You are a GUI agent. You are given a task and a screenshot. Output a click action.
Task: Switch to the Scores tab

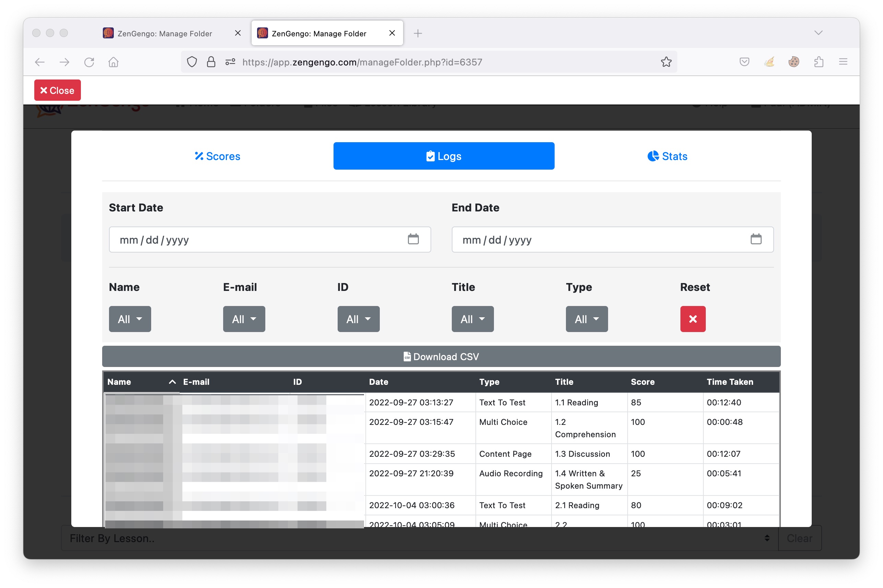[x=218, y=156]
